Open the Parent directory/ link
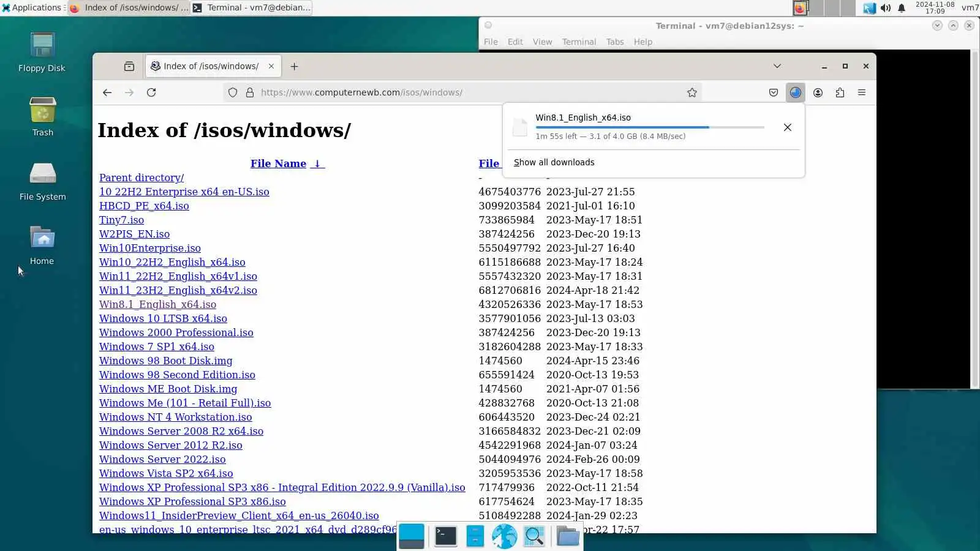 pyautogui.click(x=141, y=178)
